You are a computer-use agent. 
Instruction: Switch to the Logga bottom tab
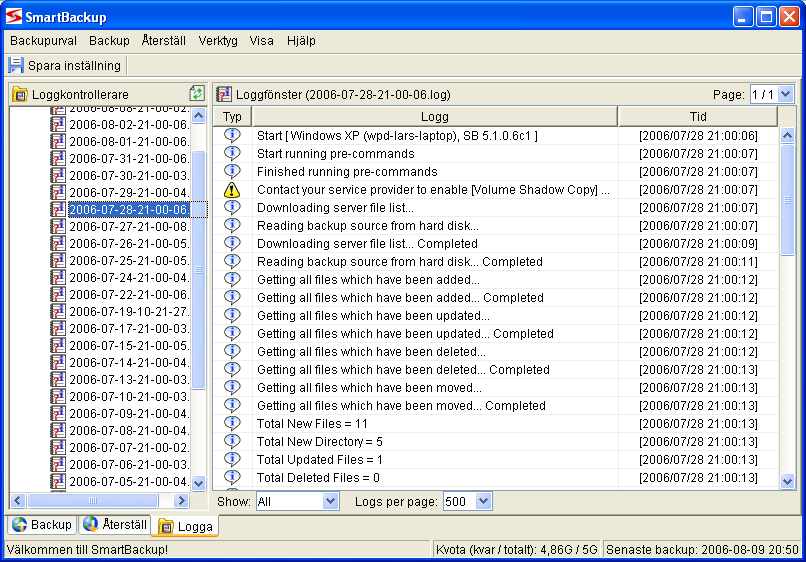186,526
